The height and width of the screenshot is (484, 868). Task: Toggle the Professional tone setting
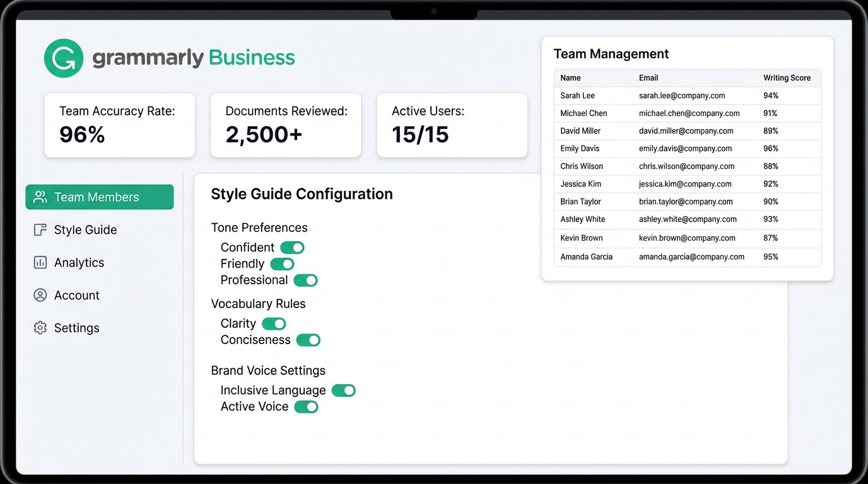(305, 280)
